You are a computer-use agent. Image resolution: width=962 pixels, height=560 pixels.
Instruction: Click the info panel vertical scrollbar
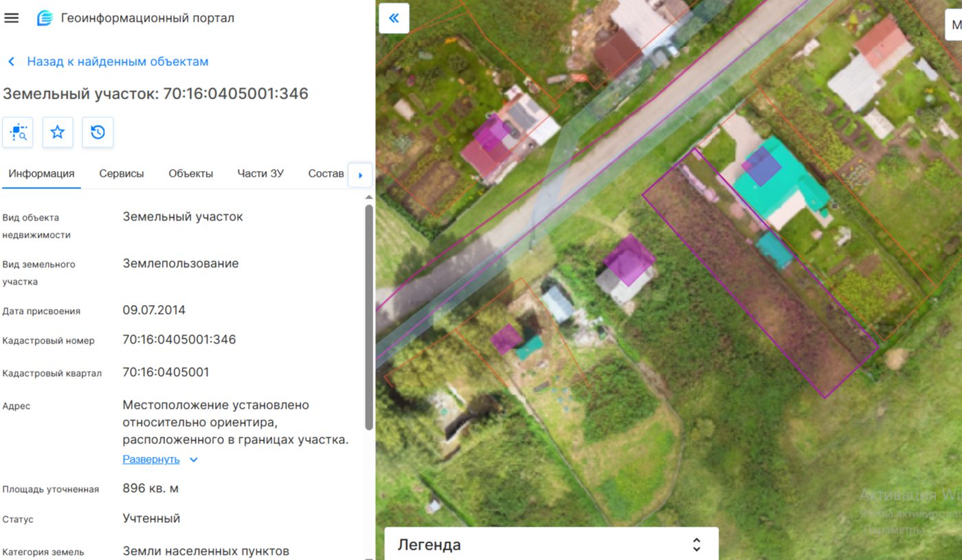pos(369,317)
